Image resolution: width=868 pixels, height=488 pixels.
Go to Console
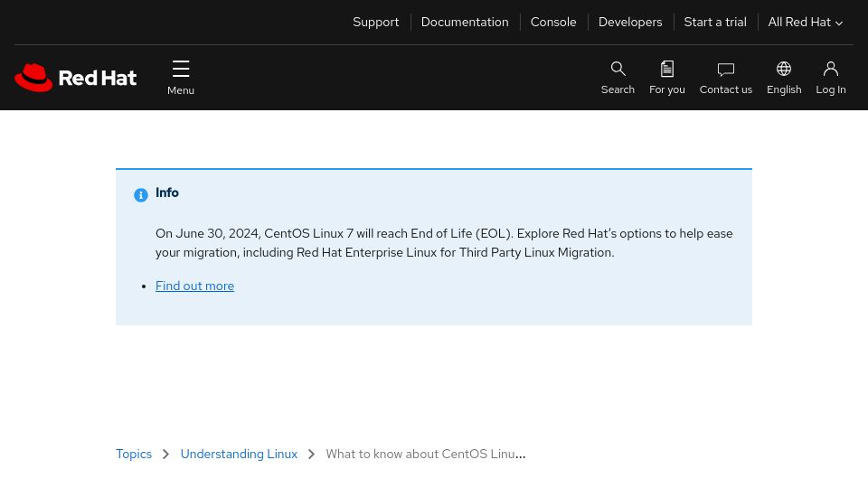tap(553, 22)
